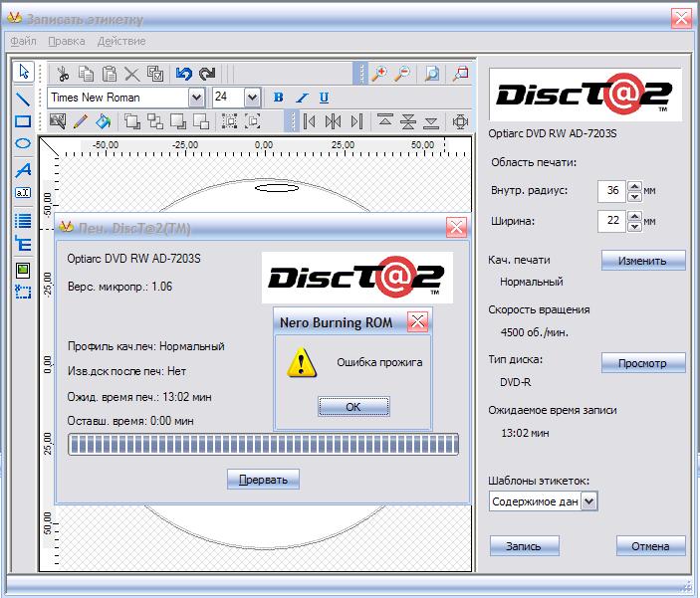
Task: Select the arrow pointer tool
Action: (24, 73)
